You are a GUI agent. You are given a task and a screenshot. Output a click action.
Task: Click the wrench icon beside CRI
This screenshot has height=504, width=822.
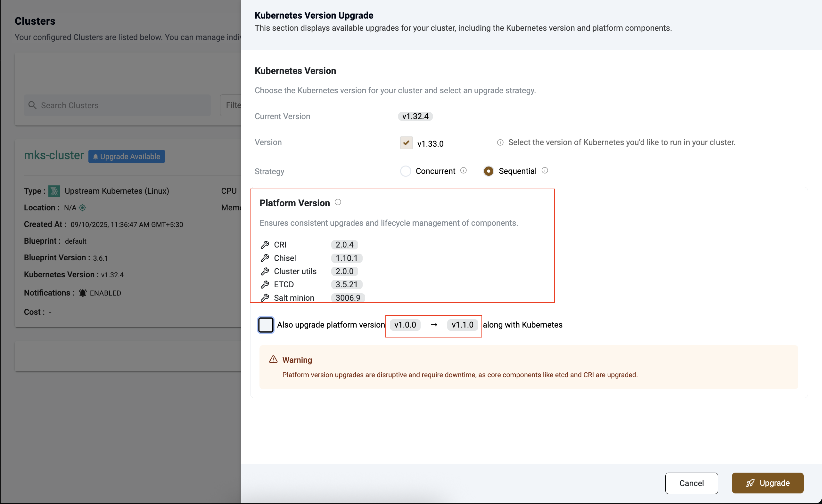pos(265,245)
